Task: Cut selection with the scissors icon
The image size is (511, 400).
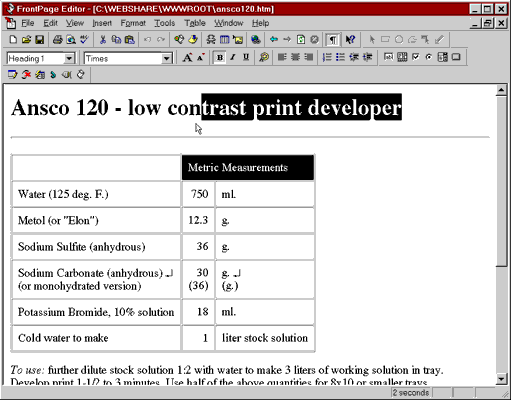Action: tap(103, 40)
